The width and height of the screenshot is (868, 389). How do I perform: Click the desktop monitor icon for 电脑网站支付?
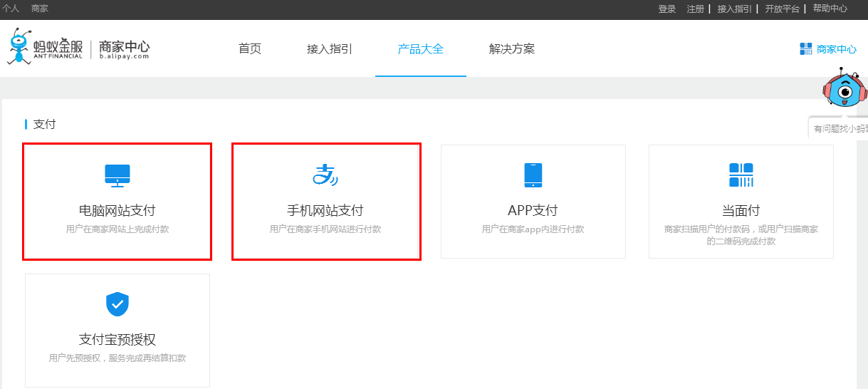[117, 175]
